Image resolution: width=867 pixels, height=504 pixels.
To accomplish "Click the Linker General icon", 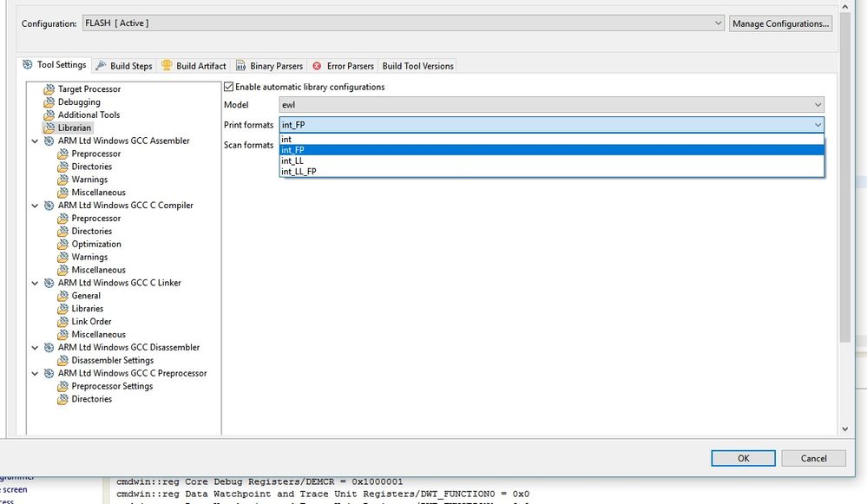I will tap(62, 296).
